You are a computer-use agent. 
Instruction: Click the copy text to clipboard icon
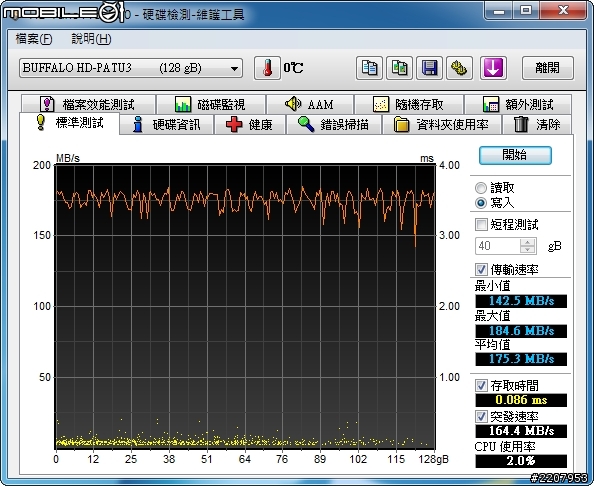click(x=369, y=68)
